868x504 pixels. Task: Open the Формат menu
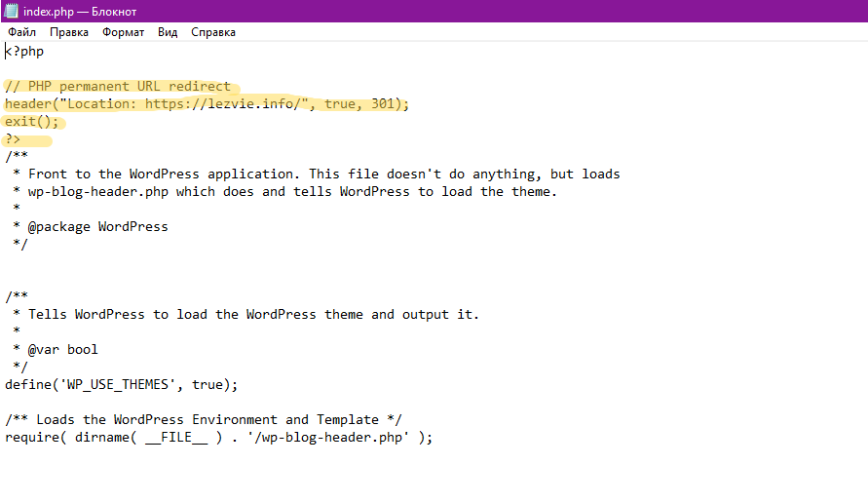(123, 32)
